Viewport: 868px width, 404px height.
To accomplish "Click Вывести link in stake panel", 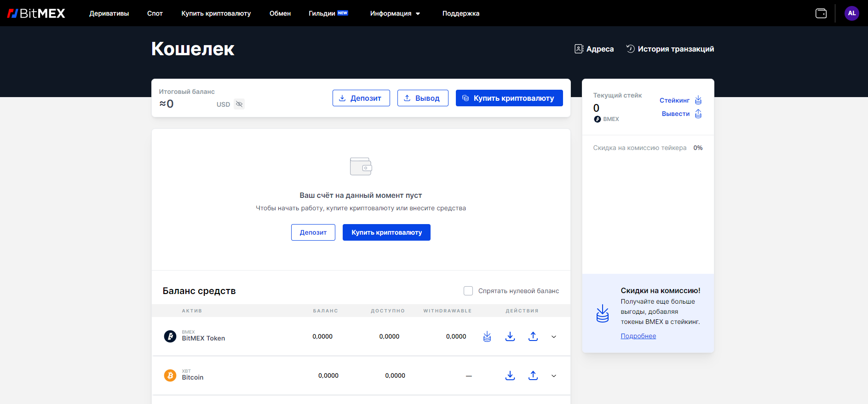I will coord(682,114).
